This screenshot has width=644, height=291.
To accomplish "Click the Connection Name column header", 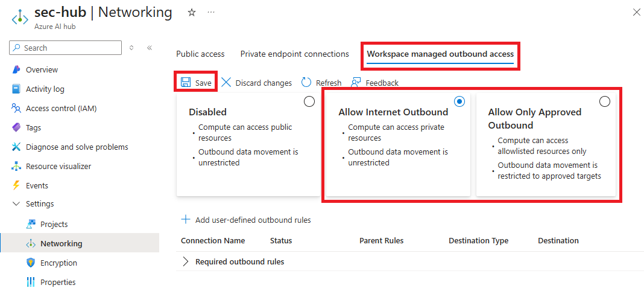I will [213, 240].
